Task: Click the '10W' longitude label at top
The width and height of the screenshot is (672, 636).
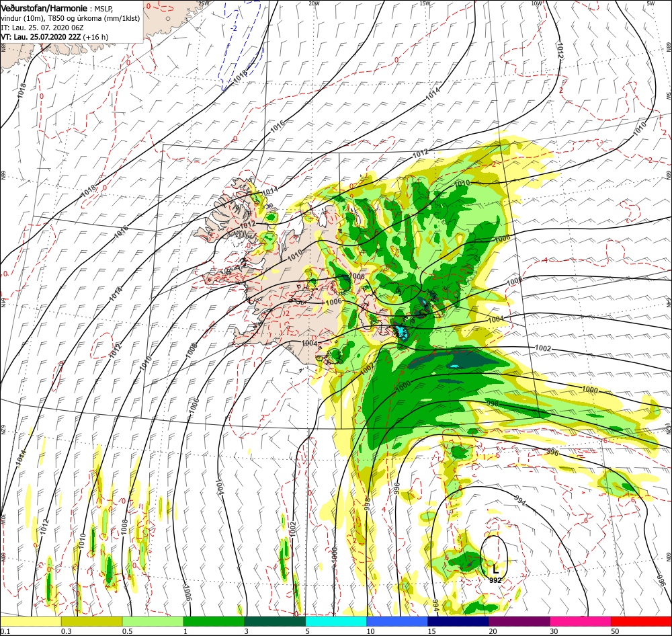Action: [x=536, y=3]
